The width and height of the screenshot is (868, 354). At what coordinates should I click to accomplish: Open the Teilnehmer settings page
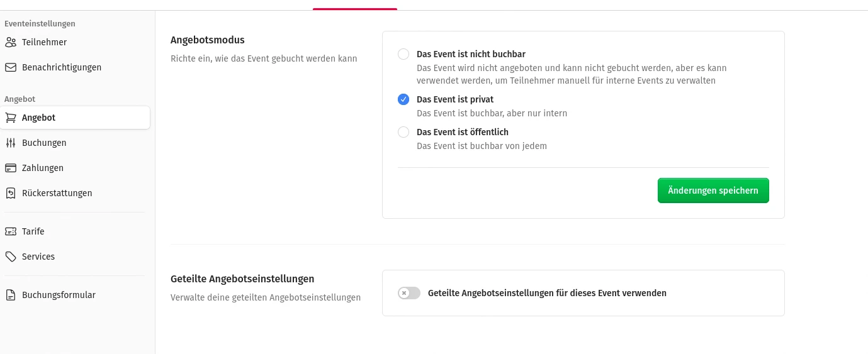click(x=44, y=42)
